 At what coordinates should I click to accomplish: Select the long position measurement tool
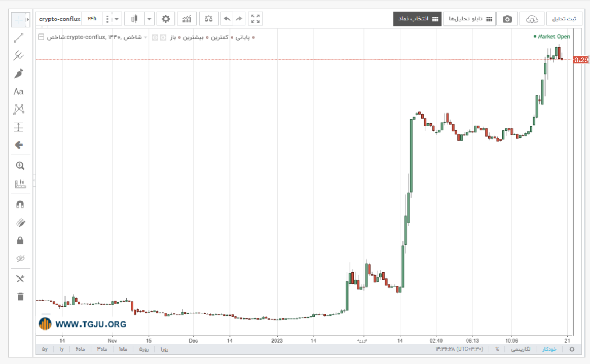point(19,127)
